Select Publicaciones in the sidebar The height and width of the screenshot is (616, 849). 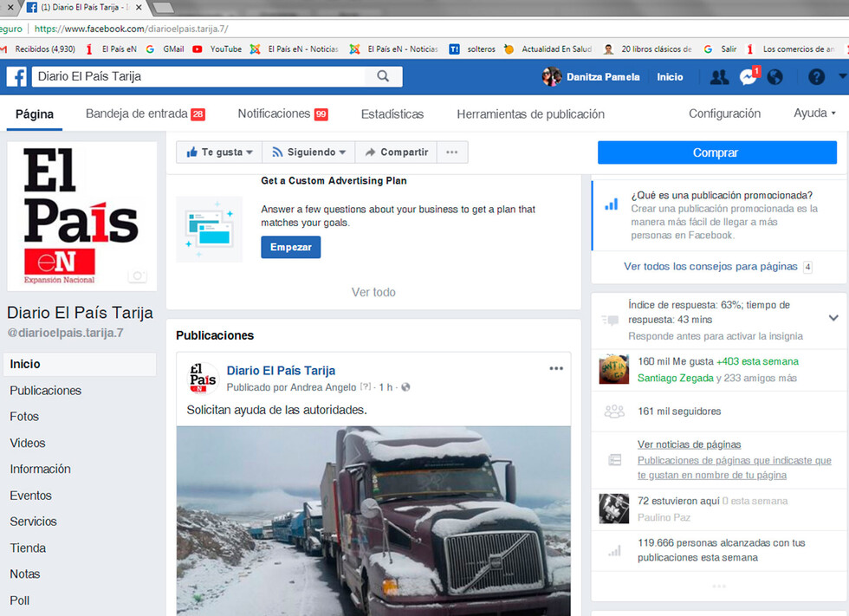[x=45, y=391]
